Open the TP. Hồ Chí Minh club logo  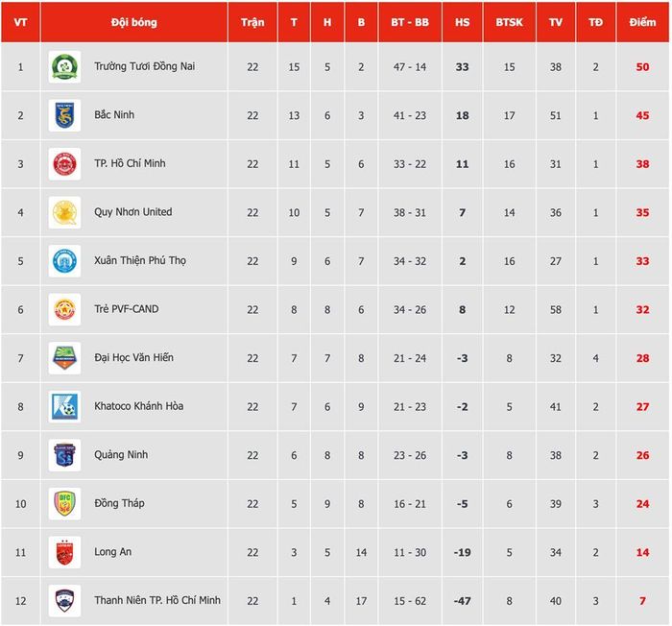64,164
